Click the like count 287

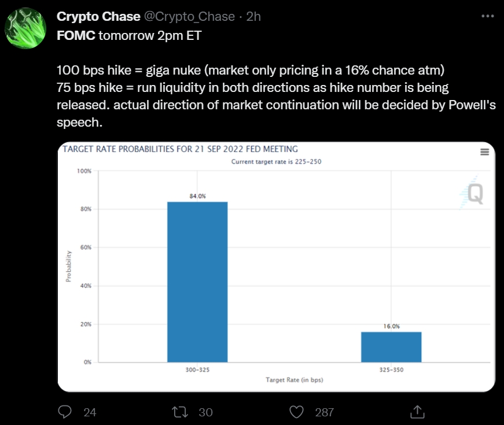click(324, 412)
